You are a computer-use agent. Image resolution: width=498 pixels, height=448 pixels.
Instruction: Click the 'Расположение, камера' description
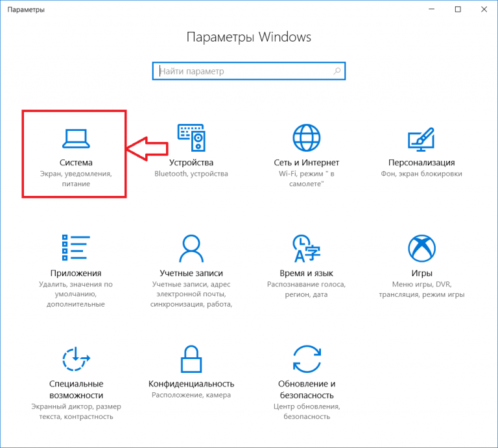pyautogui.click(x=191, y=395)
